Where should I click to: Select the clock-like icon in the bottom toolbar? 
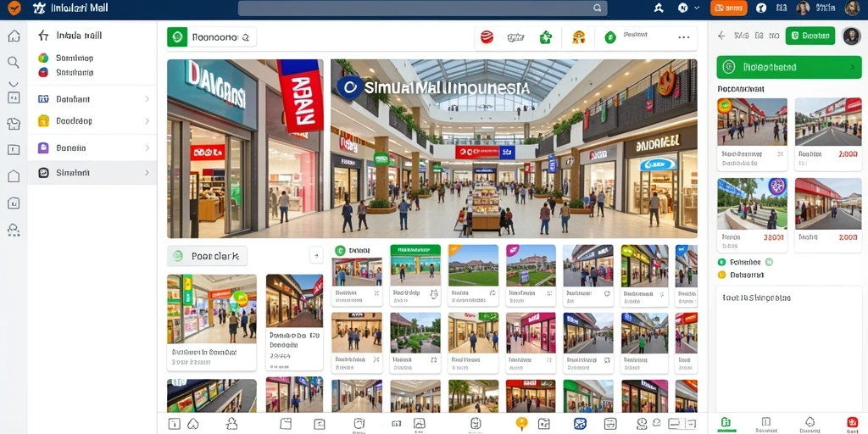(x=643, y=424)
